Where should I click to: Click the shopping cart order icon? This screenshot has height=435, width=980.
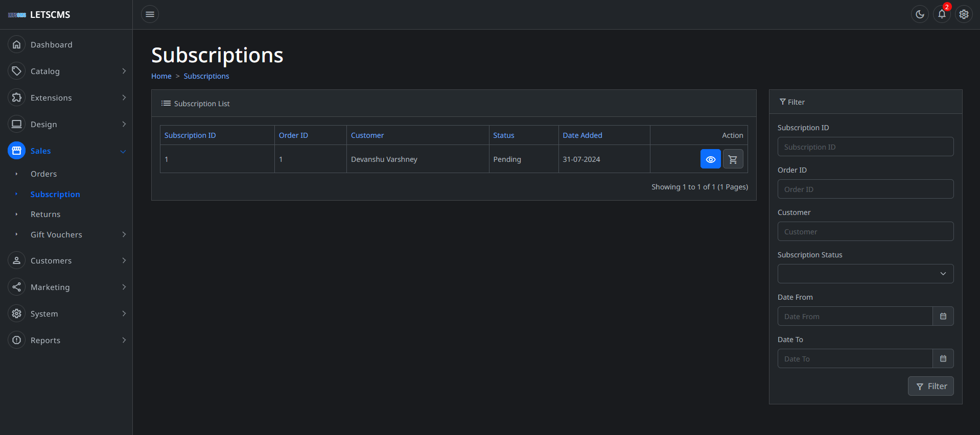tap(733, 159)
